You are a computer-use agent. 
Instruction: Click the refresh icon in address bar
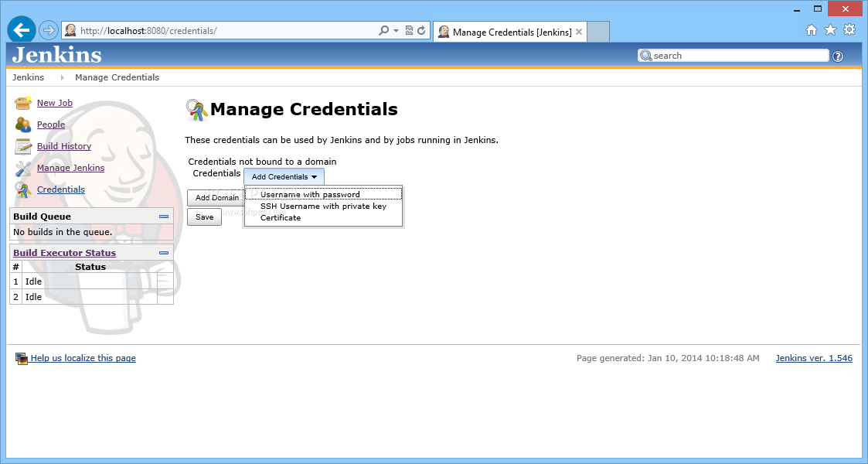click(421, 30)
